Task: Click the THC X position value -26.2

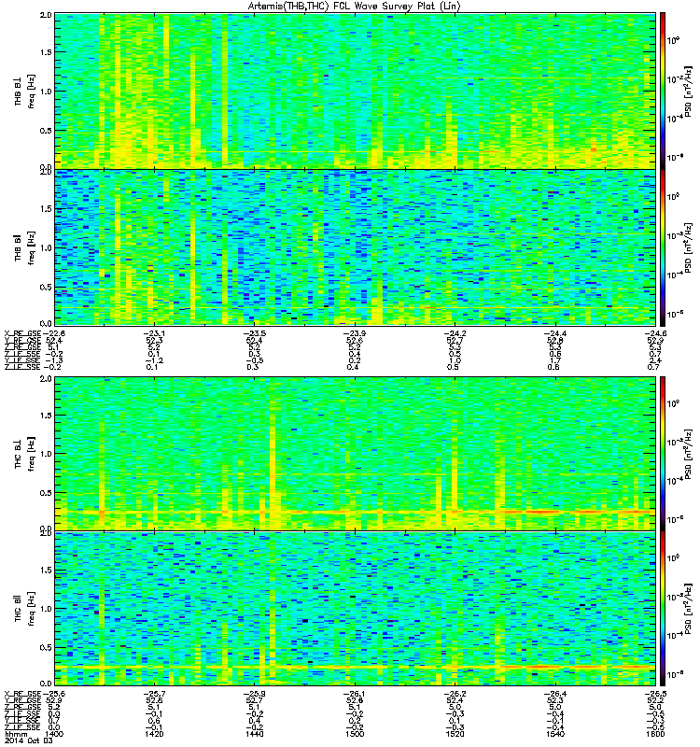Action: (x=455, y=694)
